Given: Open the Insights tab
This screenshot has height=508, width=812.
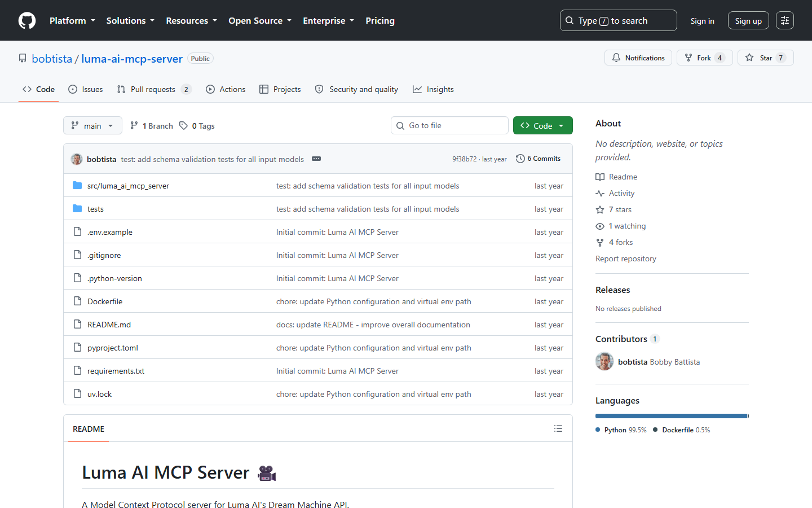Looking at the screenshot, I should tap(433, 89).
